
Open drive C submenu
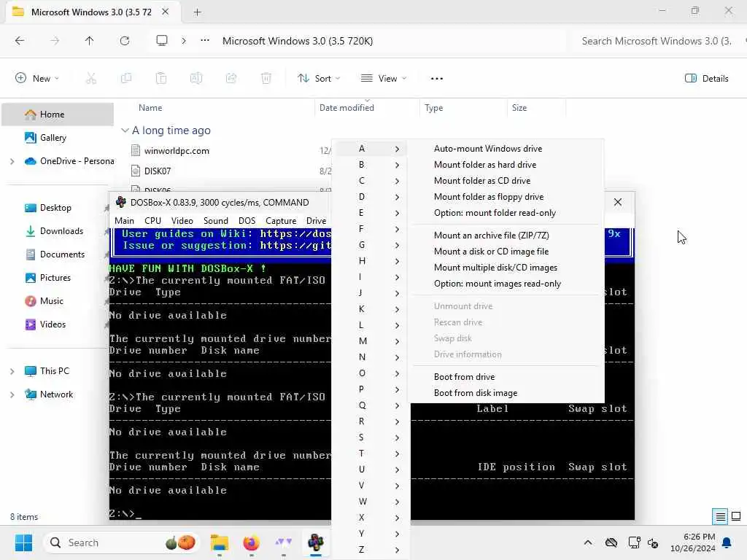click(x=370, y=181)
